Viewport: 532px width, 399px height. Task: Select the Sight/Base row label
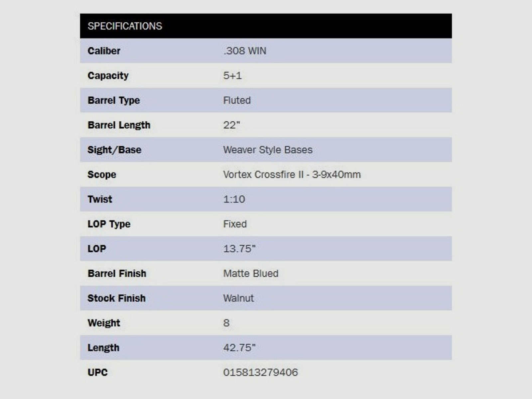coord(114,150)
